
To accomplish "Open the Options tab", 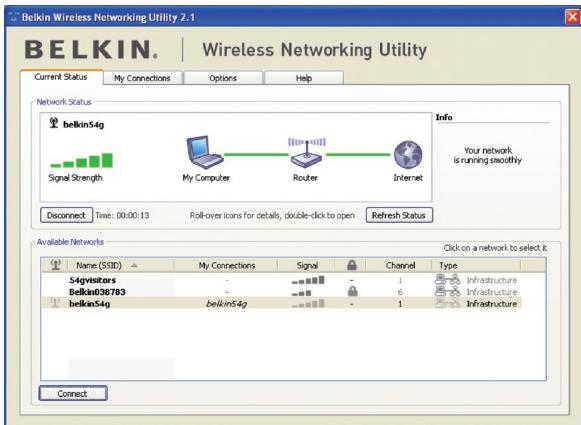I will [x=223, y=78].
